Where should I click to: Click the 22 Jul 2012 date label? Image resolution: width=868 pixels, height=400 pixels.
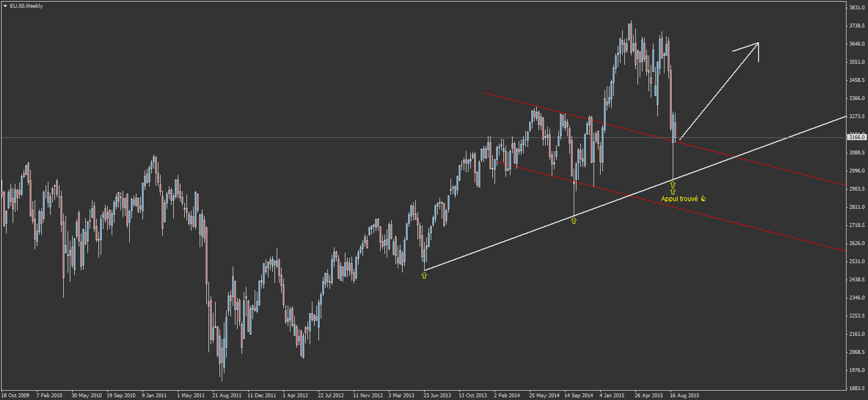click(331, 396)
